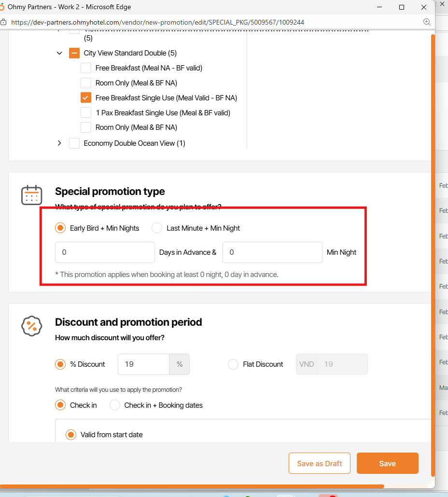
Task: Click the lock icon beside the URL
Action: (x=3, y=22)
